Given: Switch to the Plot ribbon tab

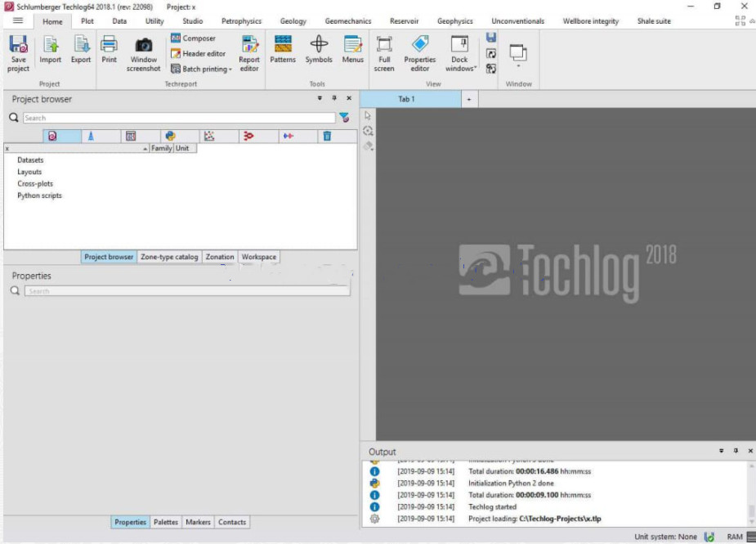Looking at the screenshot, I should [x=87, y=21].
